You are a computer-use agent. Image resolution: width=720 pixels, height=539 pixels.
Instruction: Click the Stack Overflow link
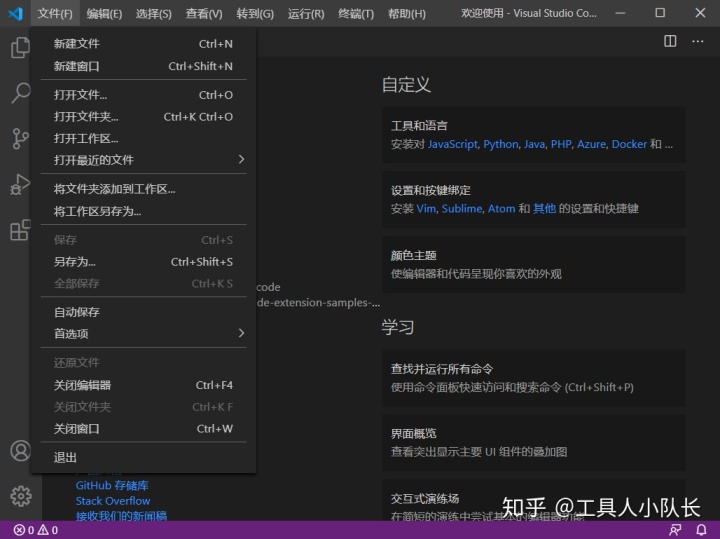coord(113,501)
